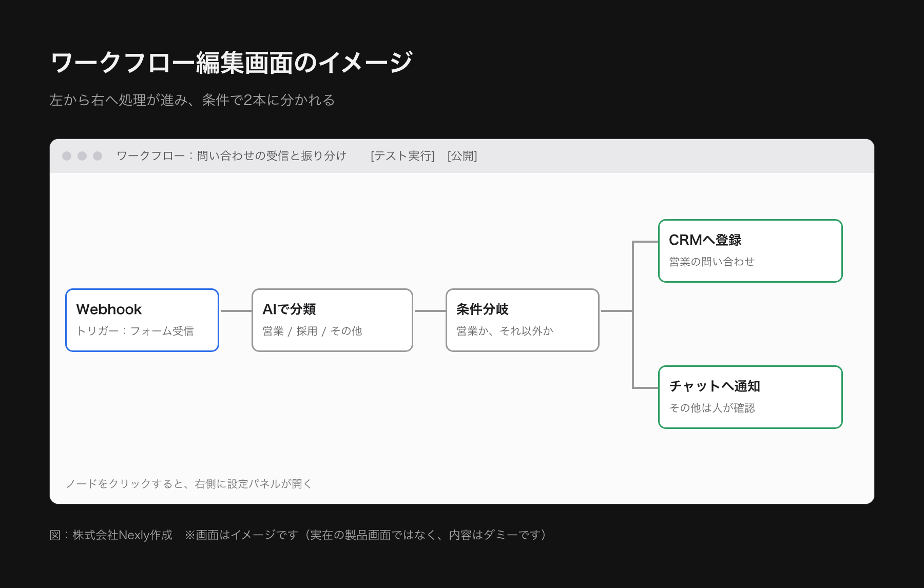Click the [公開] button
This screenshot has height=588, width=924.
[x=462, y=156]
